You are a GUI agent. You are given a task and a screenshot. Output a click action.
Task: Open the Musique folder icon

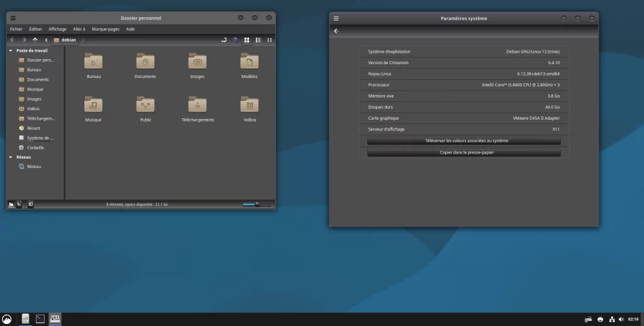pos(93,105)
